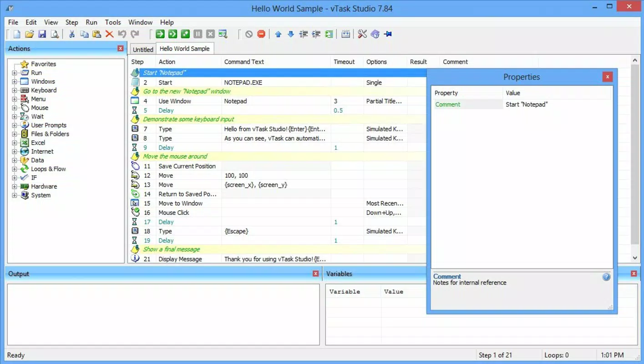
Task: Expand the Hardware category plus box
Action: pos(15,187)
